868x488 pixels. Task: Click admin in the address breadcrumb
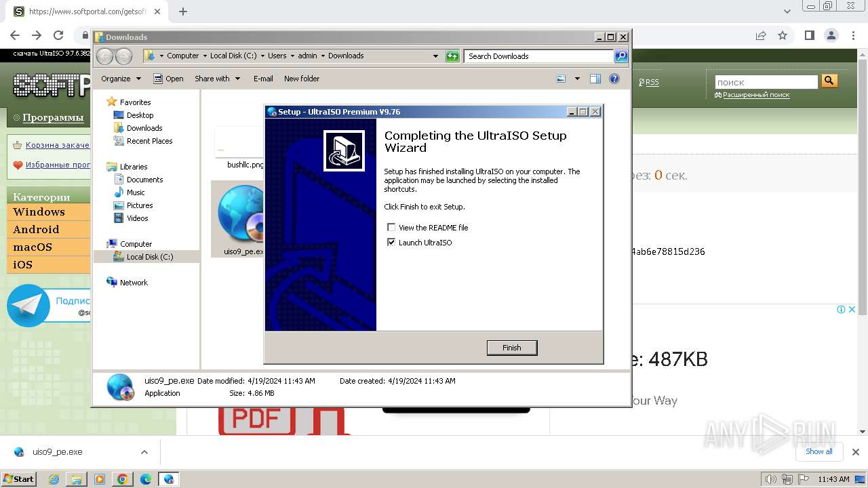307,56
